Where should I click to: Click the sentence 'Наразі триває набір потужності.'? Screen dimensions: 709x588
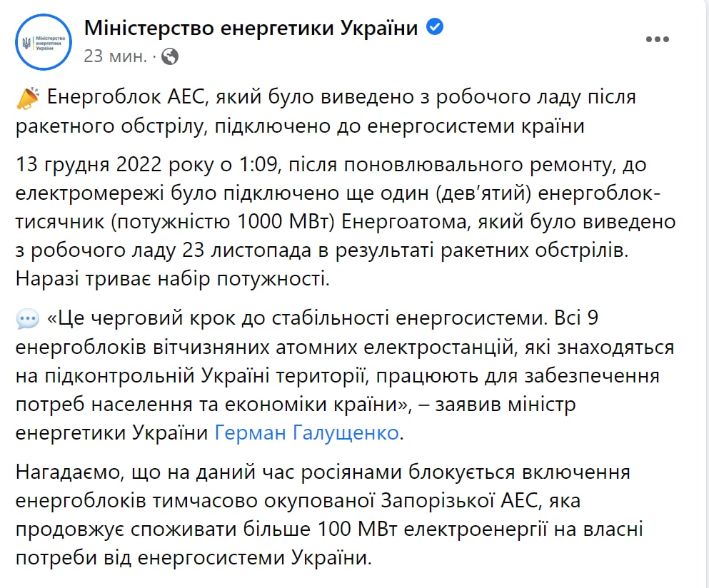[172, 278]
